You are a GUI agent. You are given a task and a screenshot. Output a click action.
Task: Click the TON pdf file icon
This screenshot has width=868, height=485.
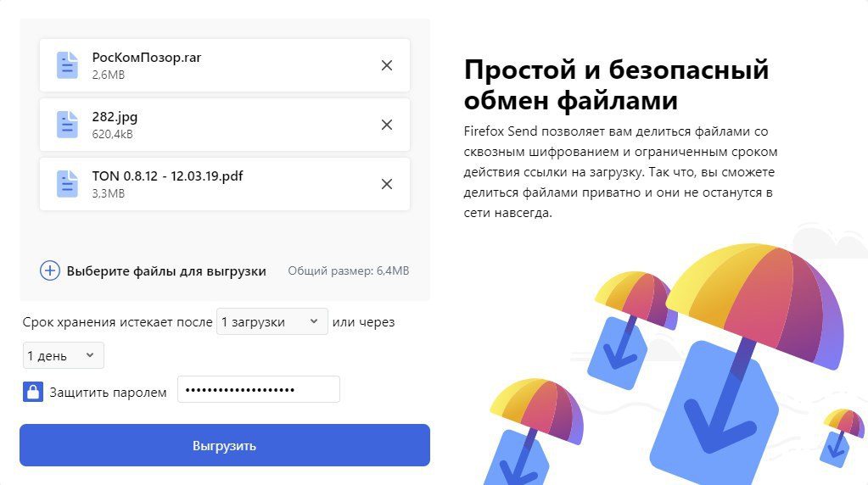point(67,184)
